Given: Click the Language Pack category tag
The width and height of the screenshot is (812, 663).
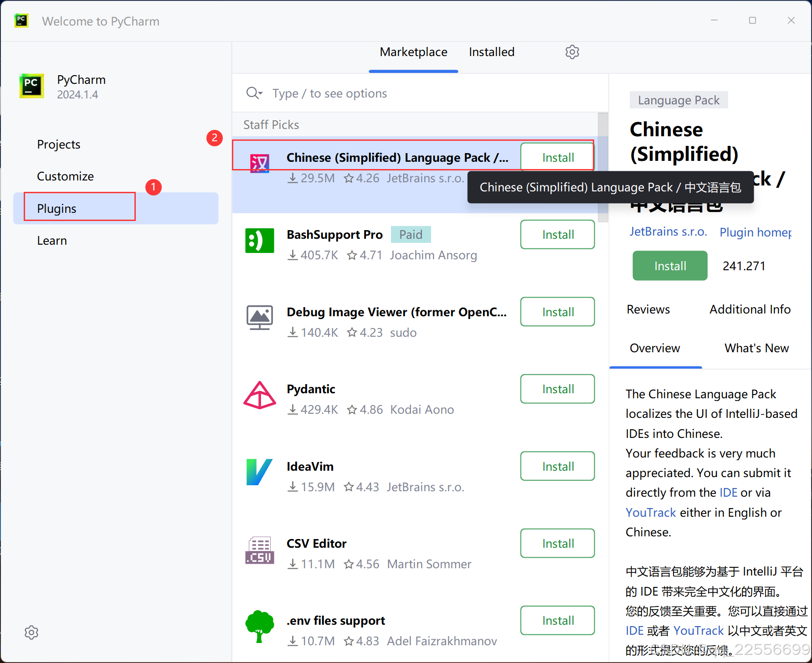Looking at the screenshot, I should [x=678, y=100].
